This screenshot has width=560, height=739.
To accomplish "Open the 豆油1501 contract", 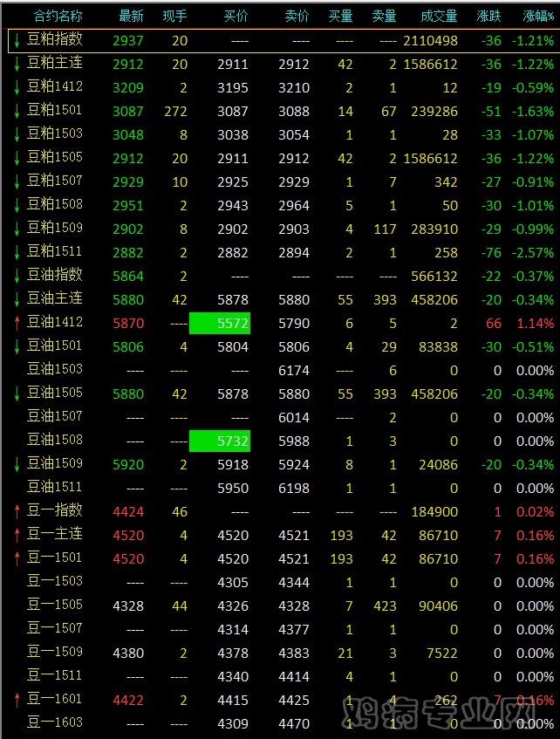I will click(x=55, y=346).
